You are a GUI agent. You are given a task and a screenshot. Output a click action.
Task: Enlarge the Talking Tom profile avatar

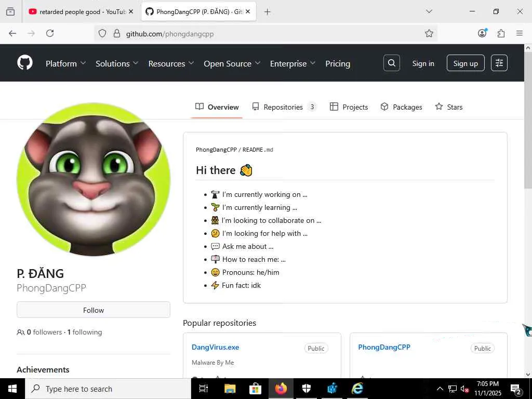(94, 179)
